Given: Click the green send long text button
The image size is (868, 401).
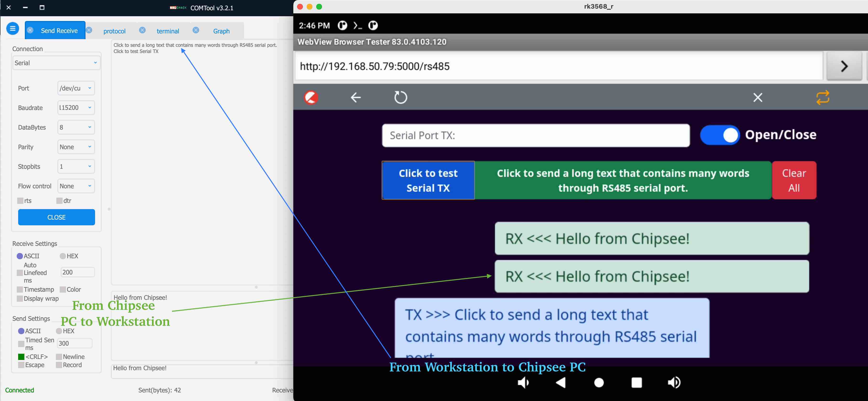Looking at the screenshot, I should click(623, 180).
